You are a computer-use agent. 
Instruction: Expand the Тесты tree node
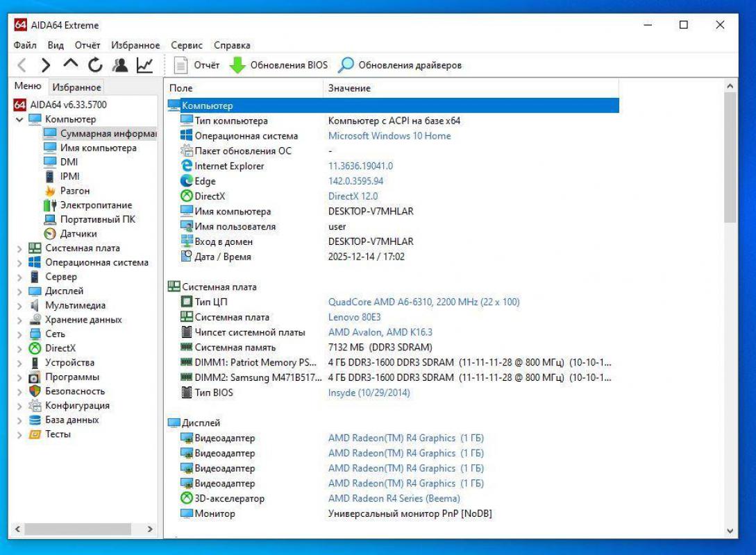pos(19,434)
